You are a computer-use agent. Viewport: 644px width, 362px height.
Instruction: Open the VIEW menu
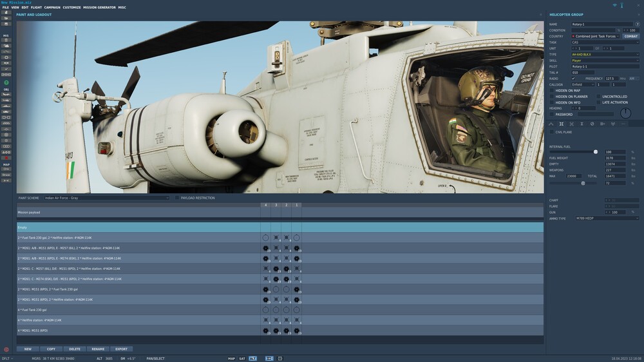click(x=15, y=7)
